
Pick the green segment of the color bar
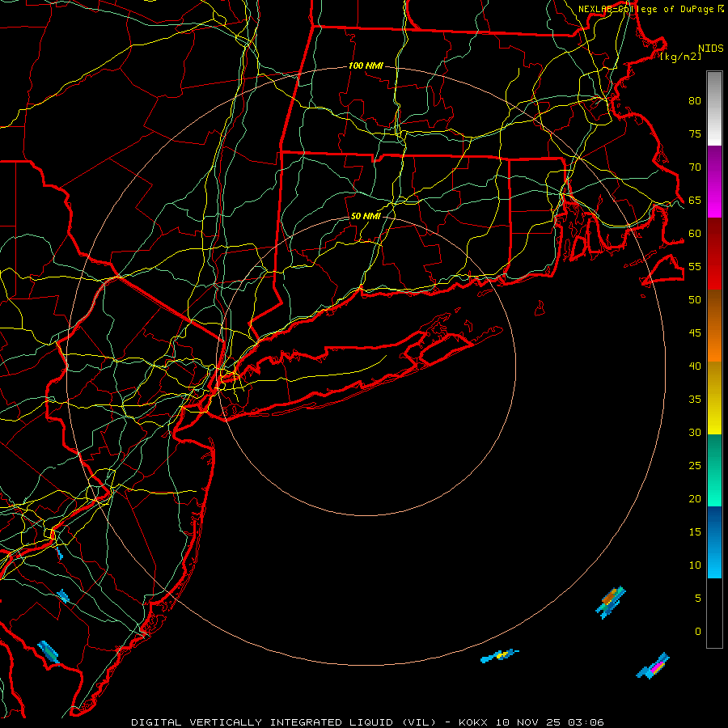(714, 470)
